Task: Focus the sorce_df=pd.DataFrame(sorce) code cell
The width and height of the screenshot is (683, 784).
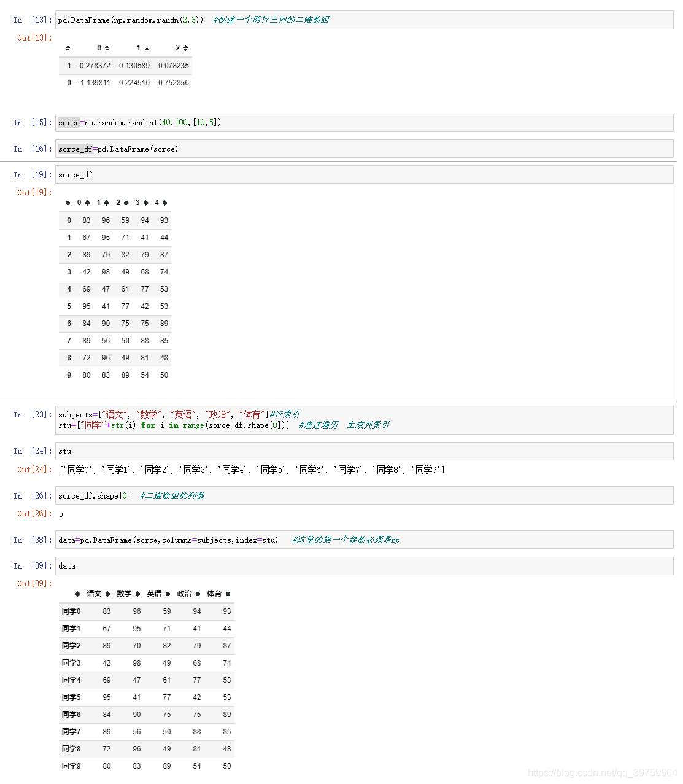Action: tap(364, 149)
